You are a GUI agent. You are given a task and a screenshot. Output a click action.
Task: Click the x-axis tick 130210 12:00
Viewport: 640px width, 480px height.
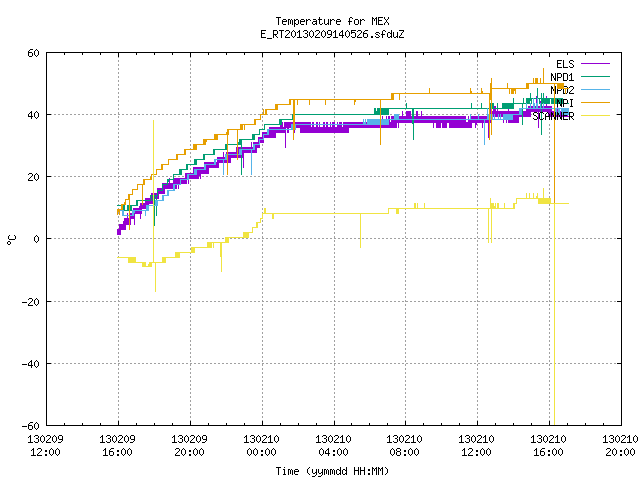coord(476,445)
